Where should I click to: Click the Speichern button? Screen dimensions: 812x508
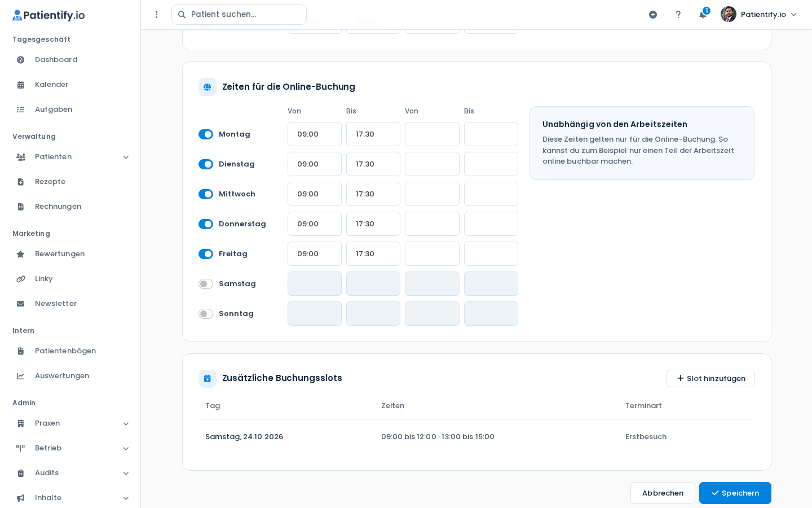pos(735,493)
